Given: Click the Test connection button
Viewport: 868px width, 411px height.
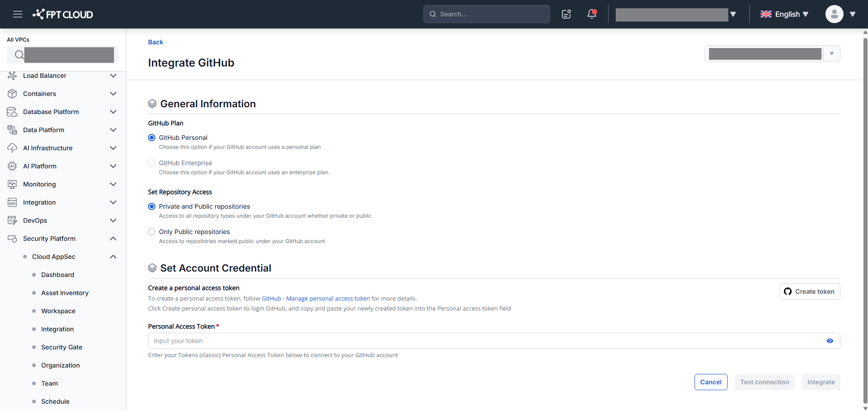Looking at the screenshot, I should pos(764,382).
